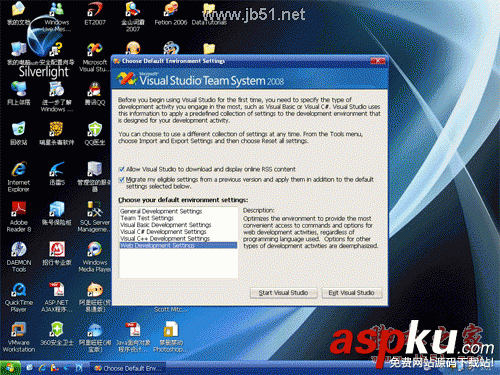Open the Java PDF document icon
The image size is (500, 375).
coord(133,336)
